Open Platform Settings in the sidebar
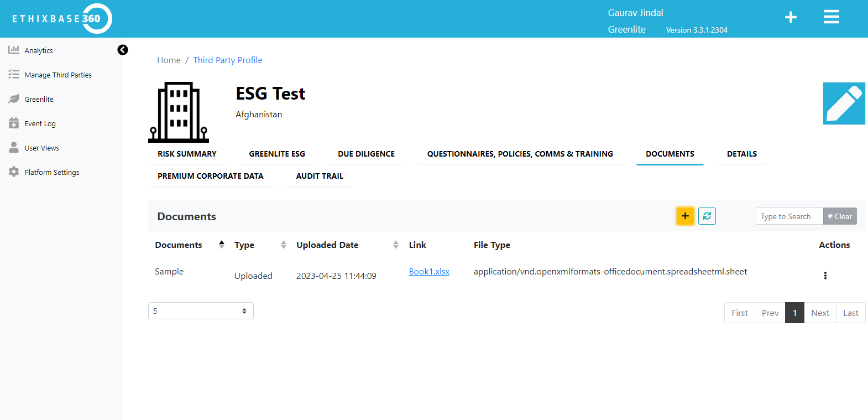Viewport: 868px width, 420px height. click(x=52, y=172)
